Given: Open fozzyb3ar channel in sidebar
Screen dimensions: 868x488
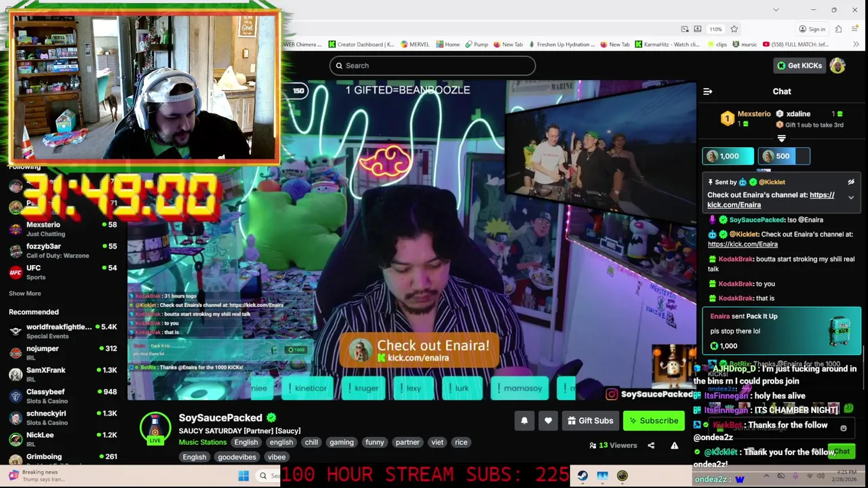Looking at the screenshot, I should pyautogui.click(x=63, y=251).
